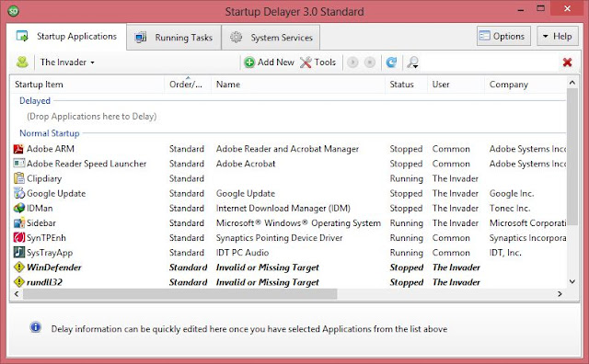Viewport: 589px width, 364px height.
Task: Click 'Tonec Inc.' company cell
Action: coord(509,209)
